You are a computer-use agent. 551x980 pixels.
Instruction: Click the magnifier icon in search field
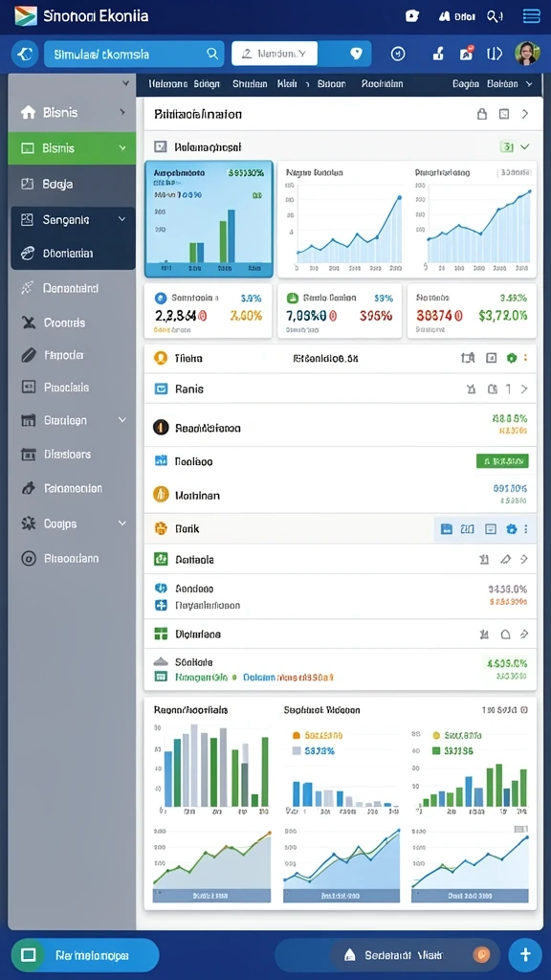[x=212, y=54]
